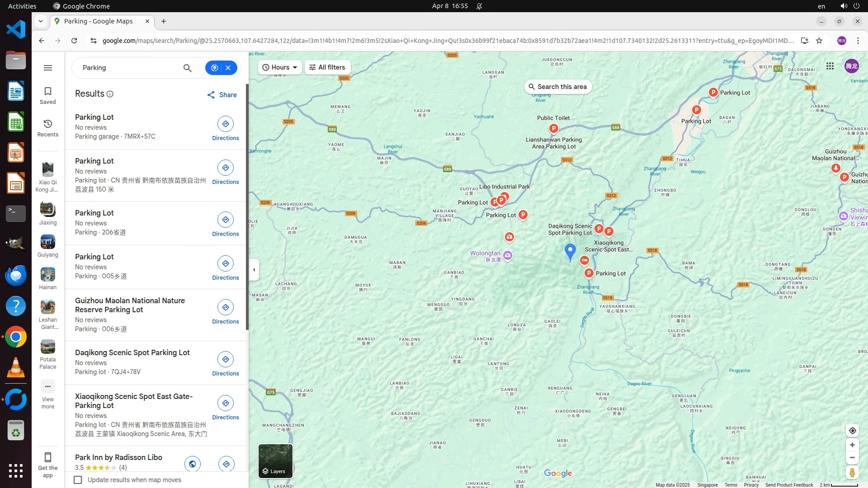Open the Saved places panel

pos(47,95)
